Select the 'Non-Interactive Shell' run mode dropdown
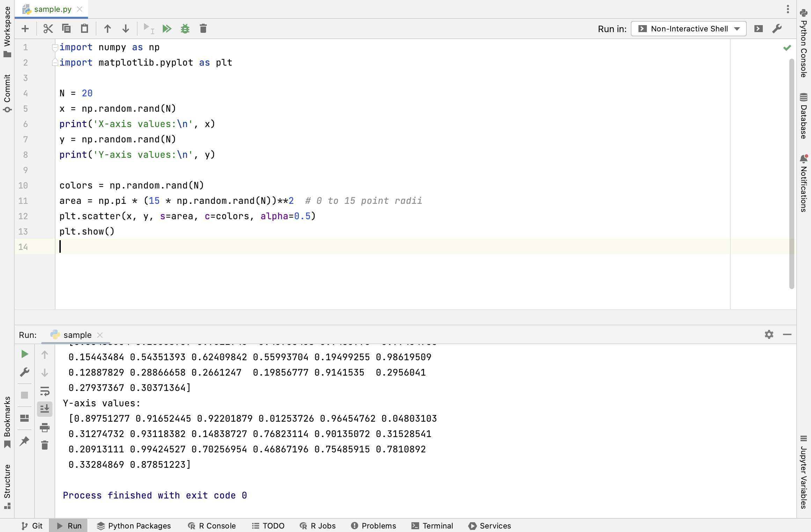The height and width of the screenshot is (532, 811). pyautogui.click(x=689, y=28)
